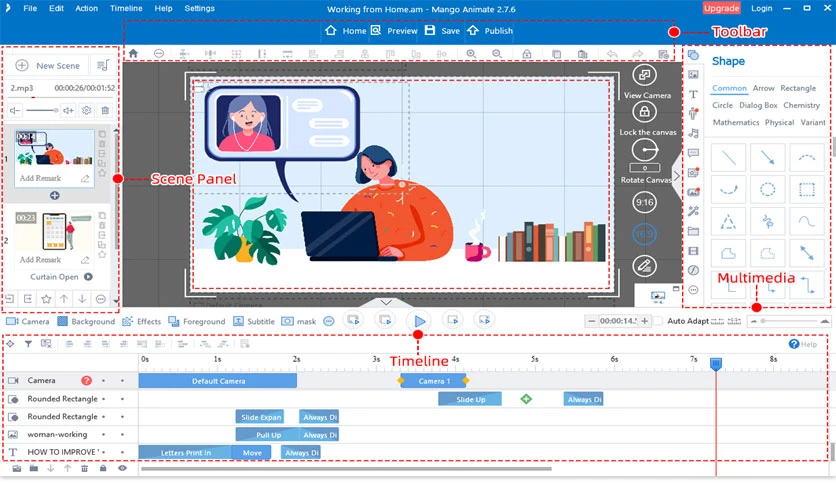This screenshot has height=484, width=836.
Task: Open the Character role sidebar icon
Action: coord(693,114)
